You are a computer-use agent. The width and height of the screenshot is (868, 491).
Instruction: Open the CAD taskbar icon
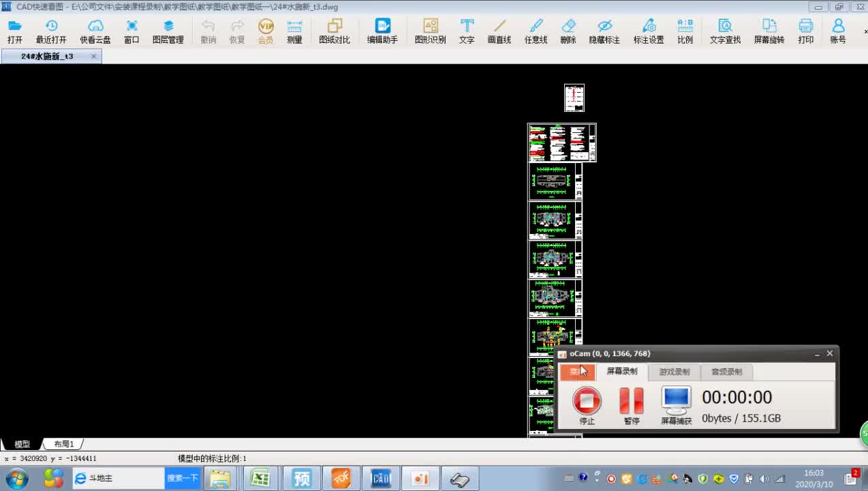click(x=380, y=479)
